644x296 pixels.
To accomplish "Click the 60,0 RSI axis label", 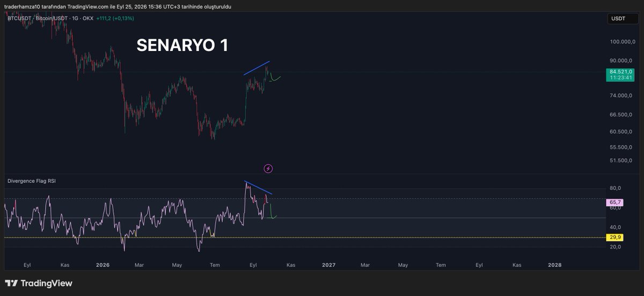I will [616, 208].
